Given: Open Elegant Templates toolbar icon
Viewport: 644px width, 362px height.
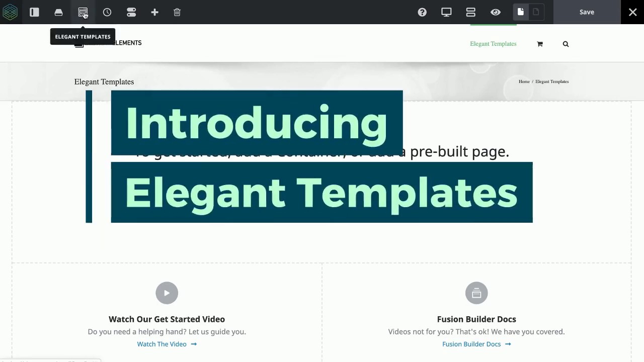Looking at the screenshot, I should pyautogui.click(x=83, y=12).
